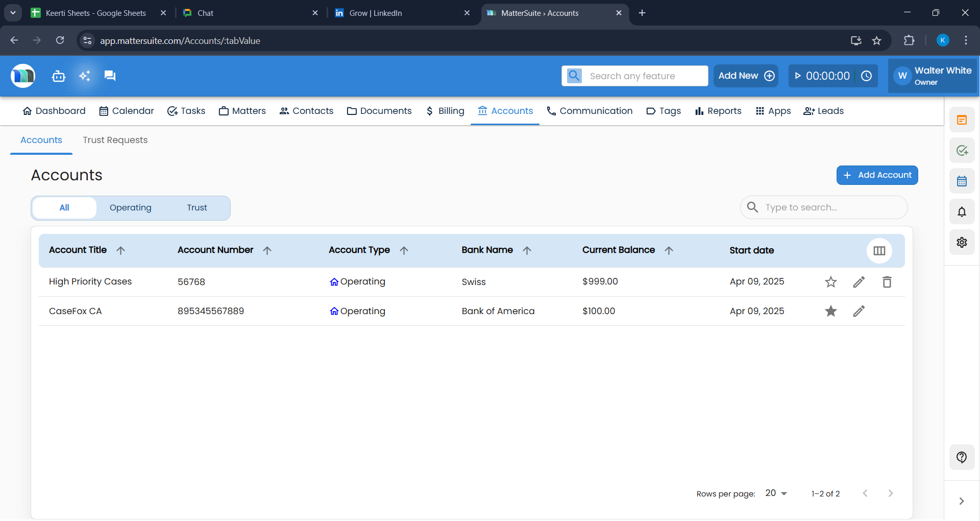Click the green add task sidebar icon
This screenshot has height=521, width=980.
point(962,150)
